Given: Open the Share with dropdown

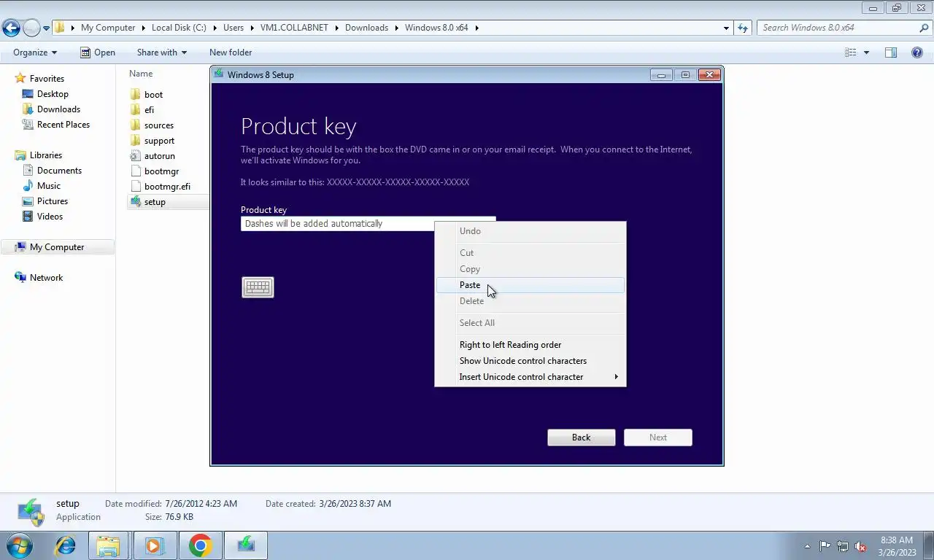Looking at the screenshot, I should point(162,52).
